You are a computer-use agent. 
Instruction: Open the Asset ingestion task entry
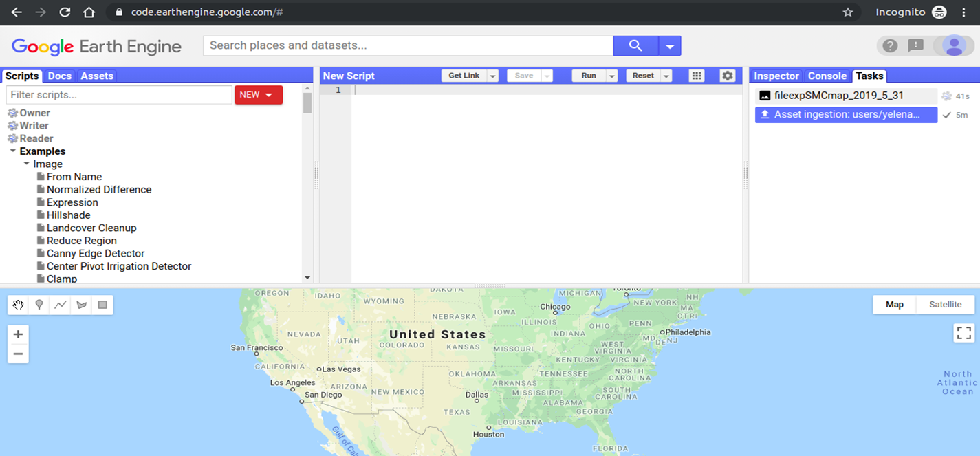846,115
